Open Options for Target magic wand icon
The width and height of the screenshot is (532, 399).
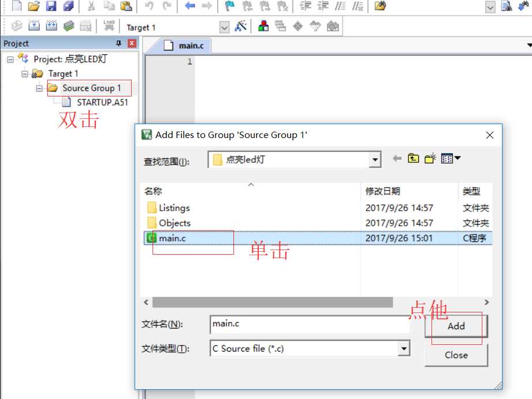tap(240, 26)
